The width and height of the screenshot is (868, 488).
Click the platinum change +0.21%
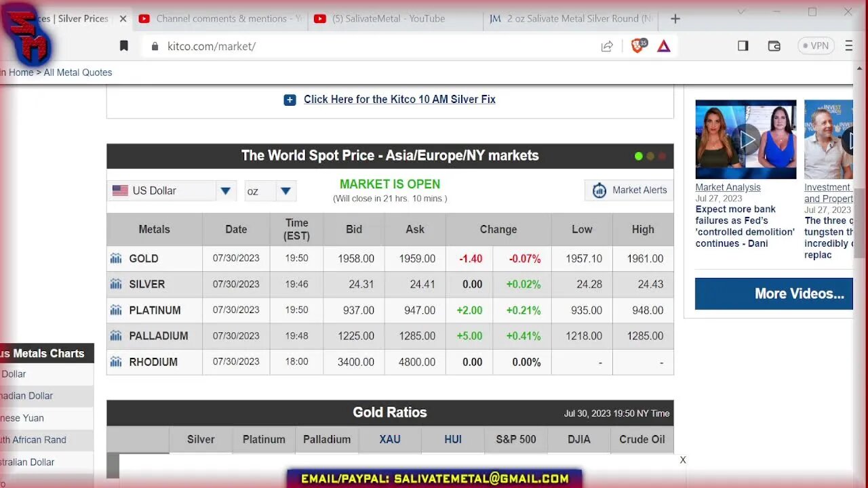point(524,310)
